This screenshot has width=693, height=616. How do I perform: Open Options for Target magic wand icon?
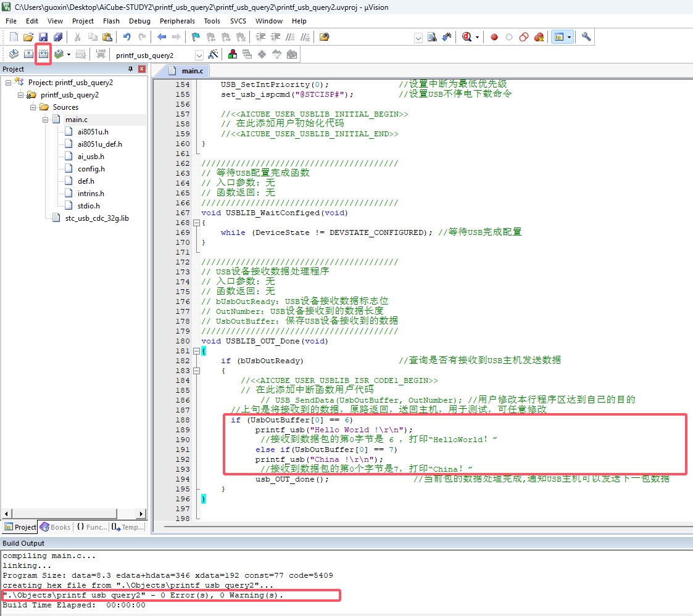pyautogui.click(x=213, y=54)
